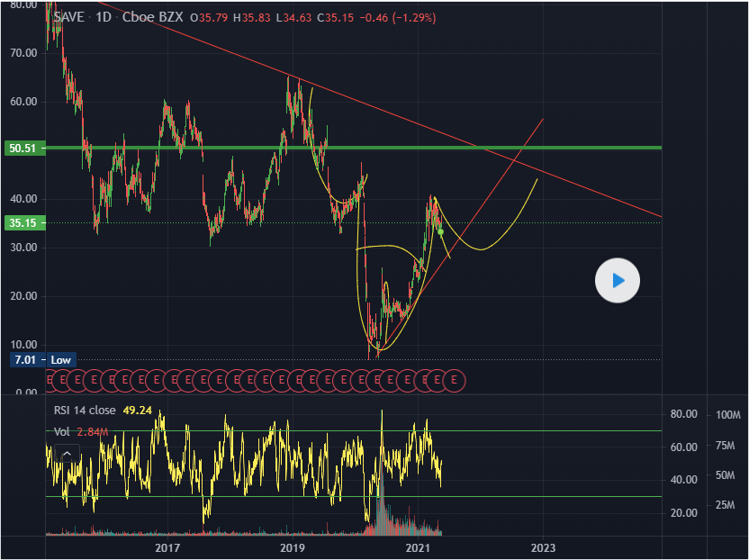Click the RSI 14 close indicator title
749x560 pixels.
(x=85, y=411)
